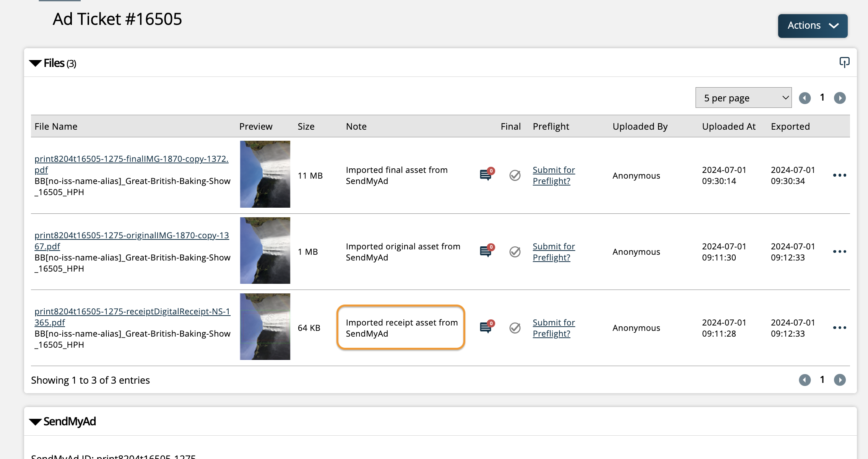Open three-dot menu for final asset file
Viewport: 868px width, 459px height.
(839, 175)
